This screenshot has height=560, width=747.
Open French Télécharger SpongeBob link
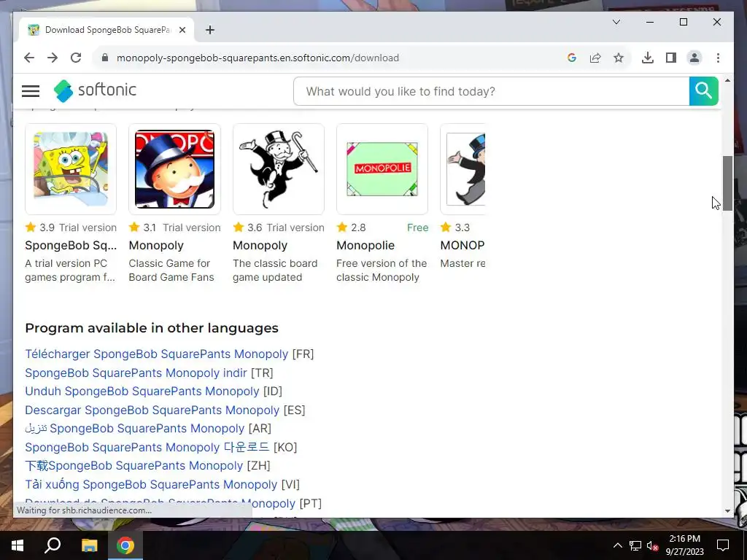[156, 354]
